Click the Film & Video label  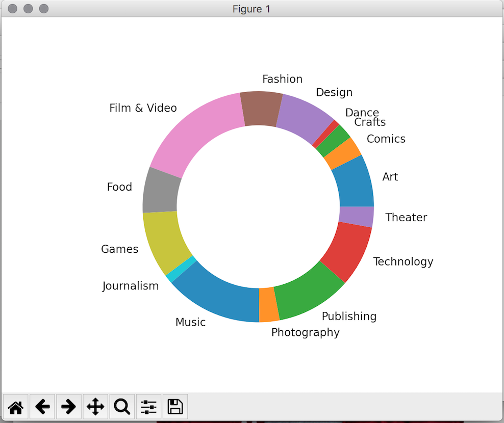pyautogui.click(x=143, y=108)
